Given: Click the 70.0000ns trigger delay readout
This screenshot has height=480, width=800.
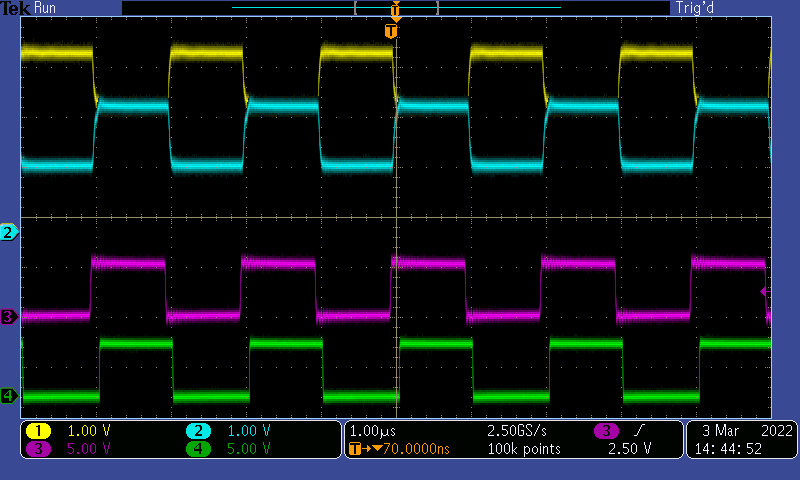Looking at the screenshot, I should pyautogui.click(x=410, y=449).
